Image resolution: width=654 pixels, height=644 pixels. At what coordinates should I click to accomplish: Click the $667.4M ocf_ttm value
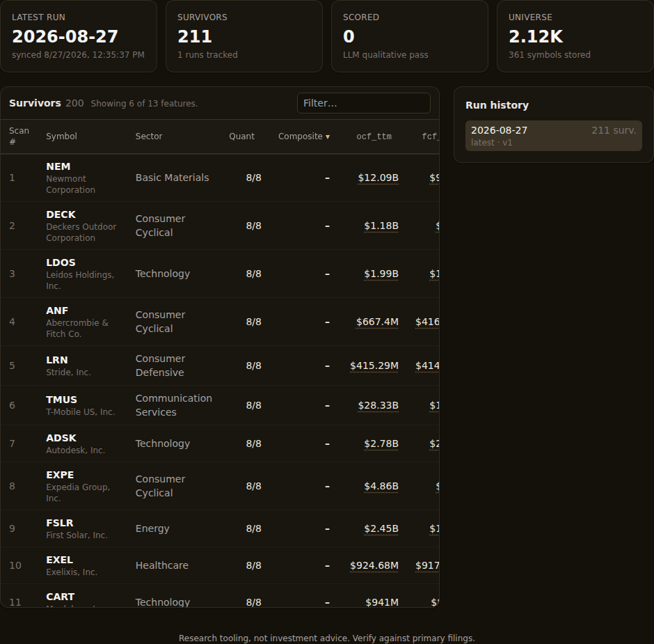(377, 322)
